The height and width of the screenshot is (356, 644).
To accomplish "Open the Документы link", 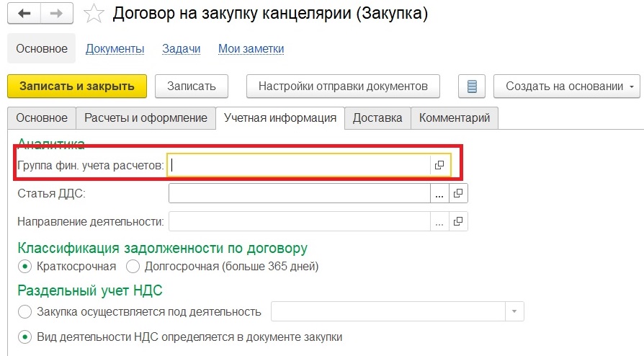I will pyautogui.click(x=115, y=48).
